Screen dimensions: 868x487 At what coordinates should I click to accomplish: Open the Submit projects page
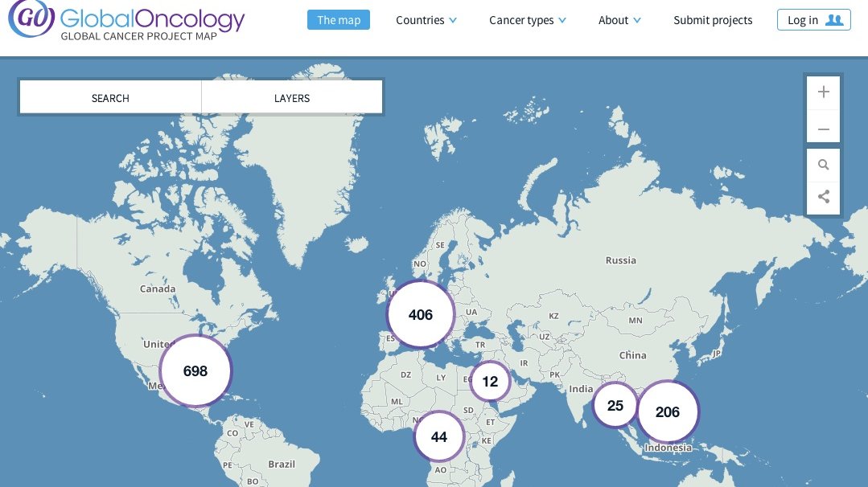click(x=713, y=20)
